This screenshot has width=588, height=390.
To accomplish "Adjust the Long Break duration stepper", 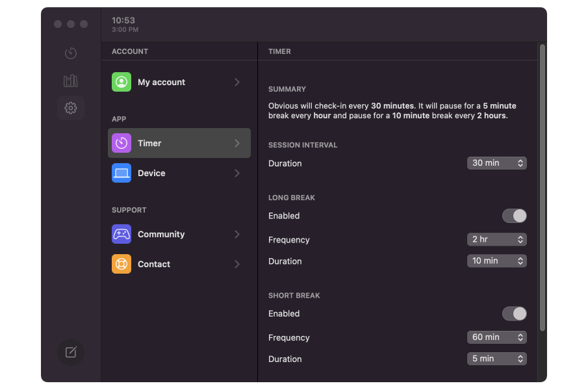I will click(x=497, y=261).
